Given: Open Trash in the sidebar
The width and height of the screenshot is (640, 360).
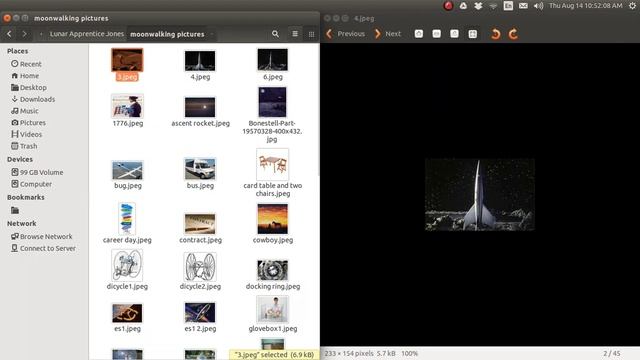Looking at the screenshot, I should tap(24, 146).
